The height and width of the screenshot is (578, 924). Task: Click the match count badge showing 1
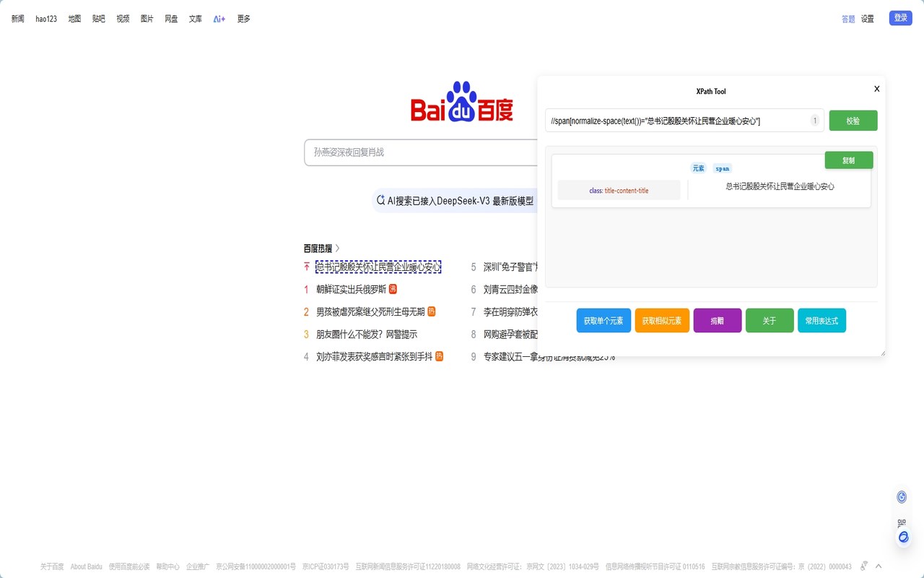[815, 121]
